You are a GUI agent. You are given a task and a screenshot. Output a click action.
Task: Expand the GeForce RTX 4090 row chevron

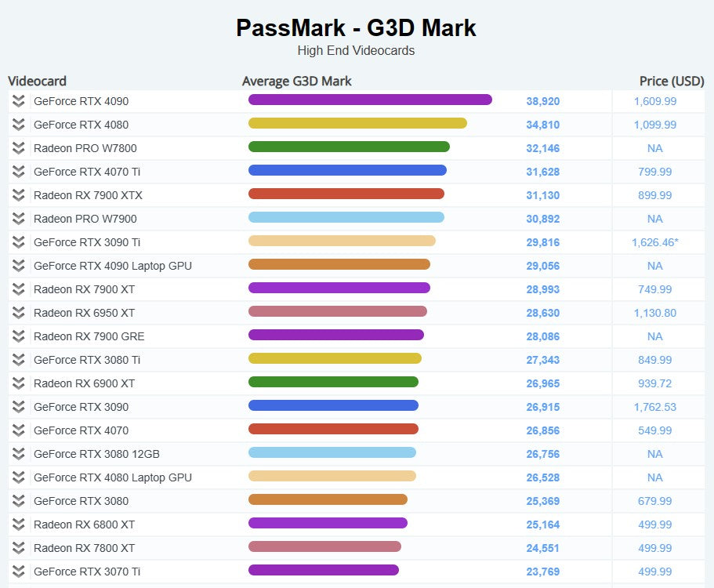18,101
